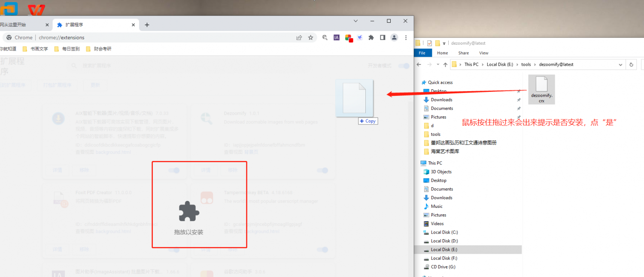Open the Share ribbon tab
Image resolution: width=644 pixels, height=277 pixels.
click(463, 53)
